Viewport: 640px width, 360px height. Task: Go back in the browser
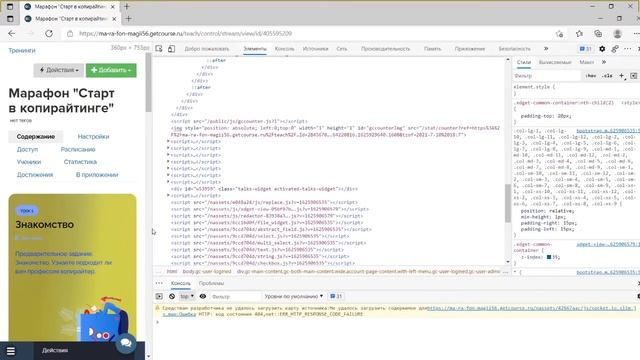[11, 33]
